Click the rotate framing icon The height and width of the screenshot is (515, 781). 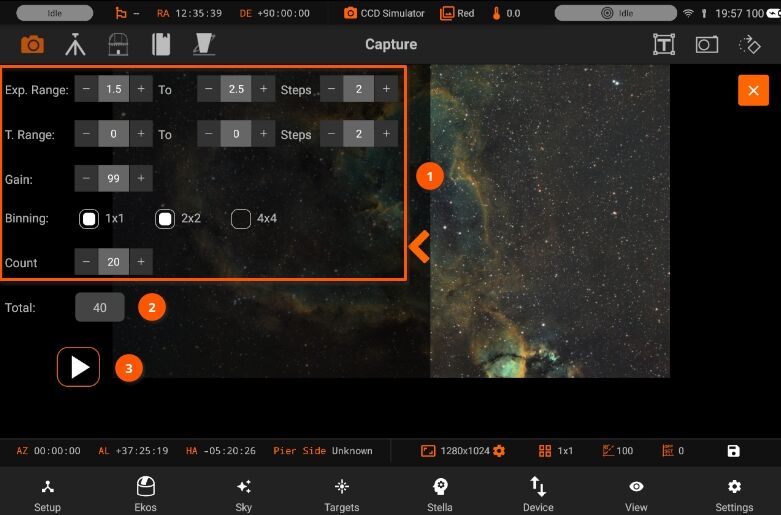(x=750, y=45)
